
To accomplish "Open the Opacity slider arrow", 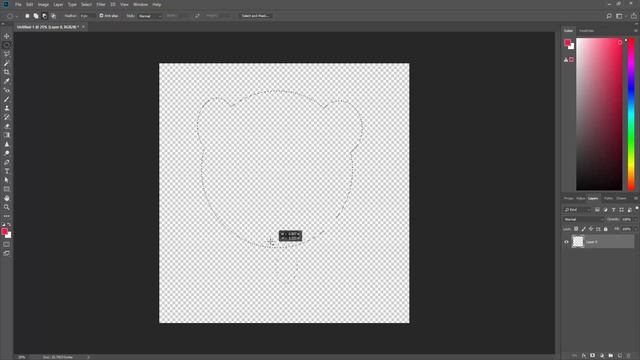I will (x=636, y=220).
